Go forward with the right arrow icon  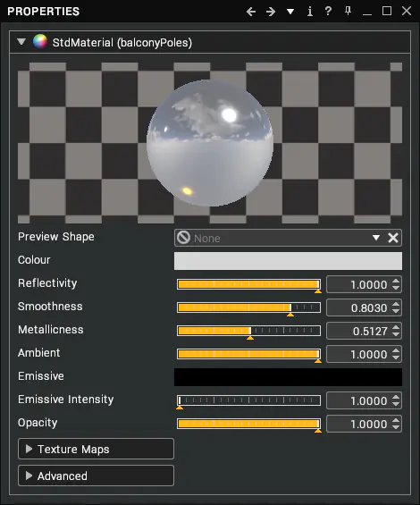[x=271, y=12]
